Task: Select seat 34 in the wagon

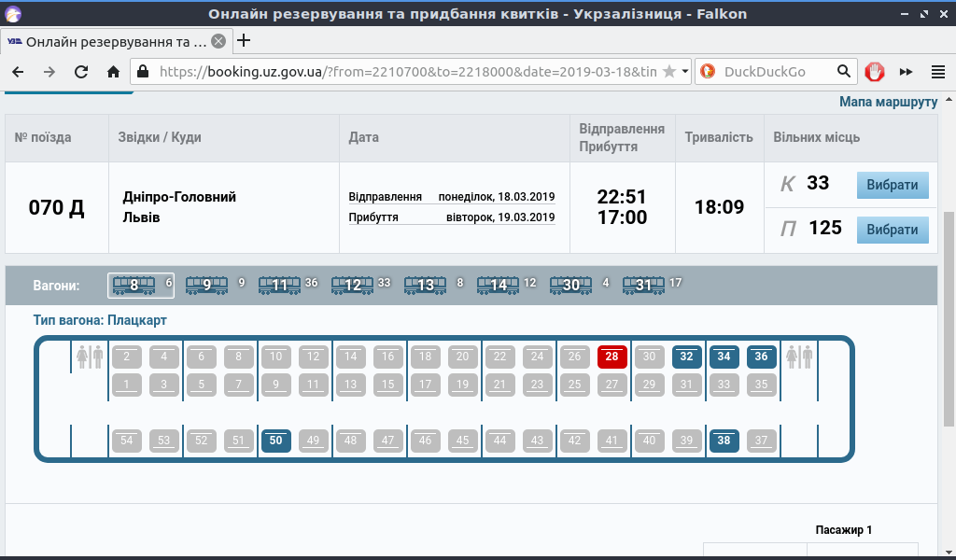Action: [724, 357]
